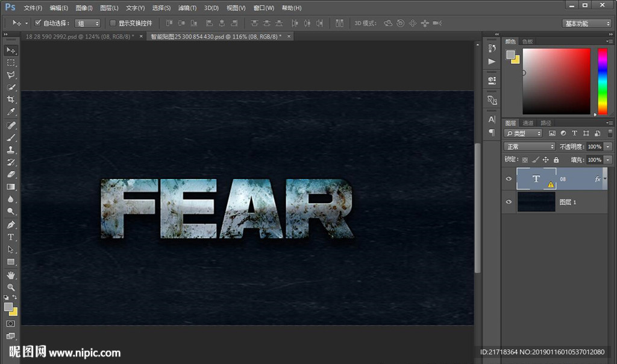Hide the 图层 1 layer

pyautogui.click(x=509, y=202)
